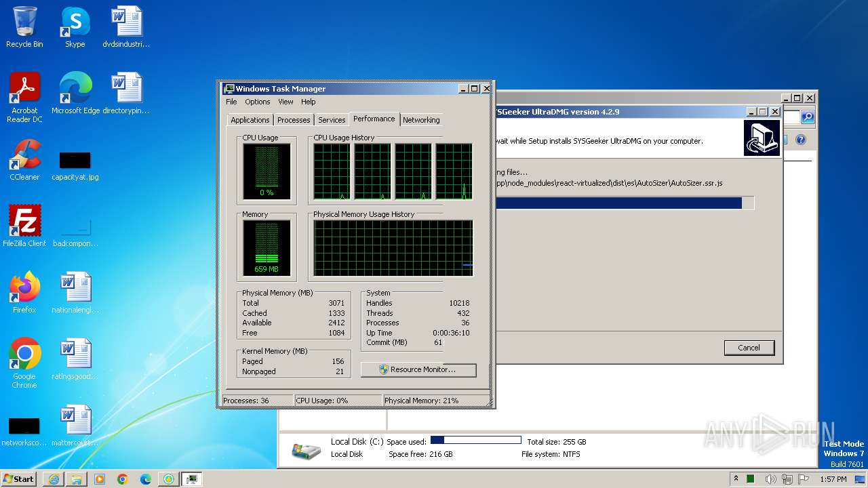Click the first CPU Usage History graph
The width and height of the screenshot is (868, 488).
(x=332, y=171)
